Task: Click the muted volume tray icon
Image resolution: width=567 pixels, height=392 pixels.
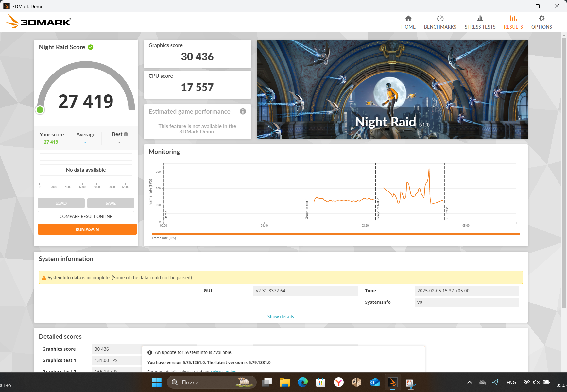Action: [x=536, y=382]
